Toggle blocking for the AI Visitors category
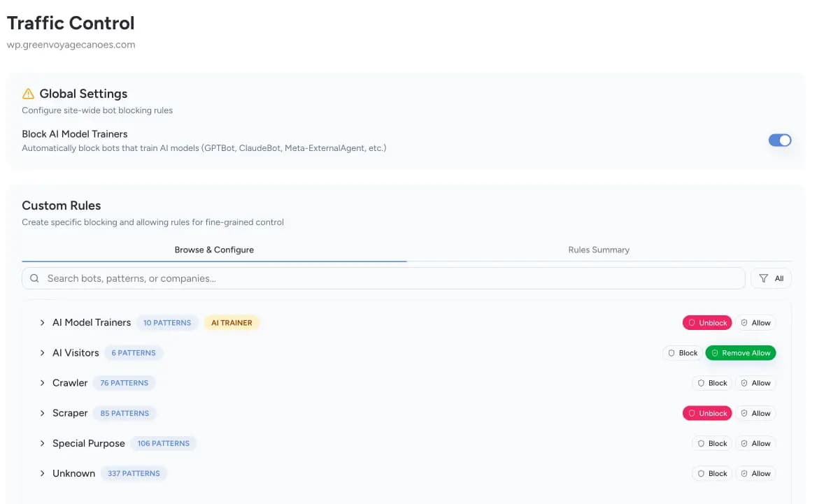Screen dimensions: 817x504 tap(681, 352)
